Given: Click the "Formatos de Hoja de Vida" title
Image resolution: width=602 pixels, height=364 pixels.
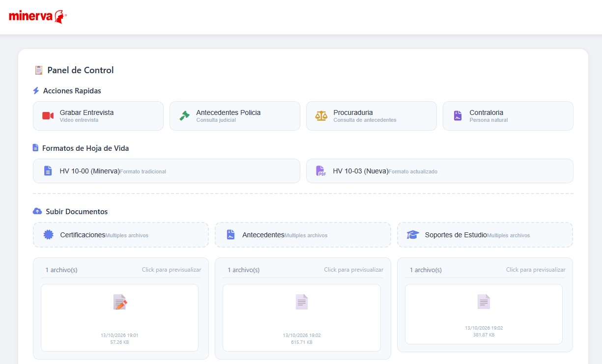Looking at the screenshot, I should coord(86,148).
